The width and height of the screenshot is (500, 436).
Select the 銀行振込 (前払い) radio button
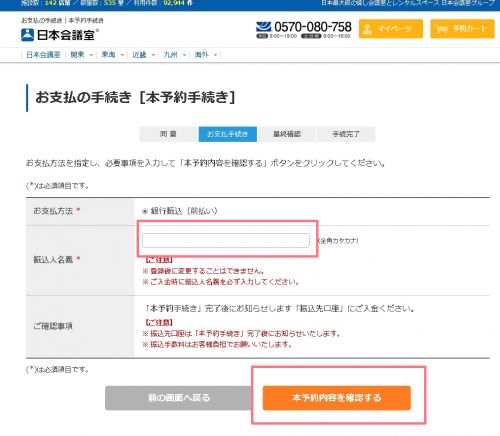point(145,211)
